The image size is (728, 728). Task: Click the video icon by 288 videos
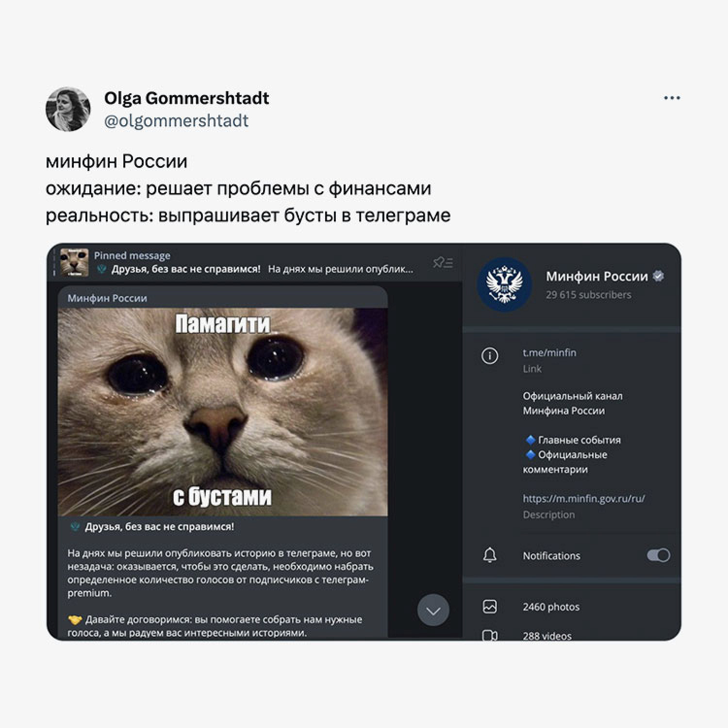(490, 635)
